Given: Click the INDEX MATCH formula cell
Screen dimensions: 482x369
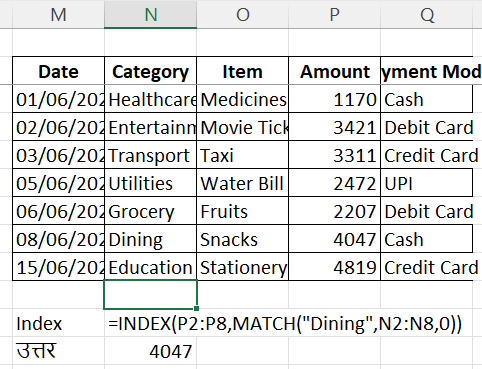Looking at the screenshot, I should tap(151, 323).
